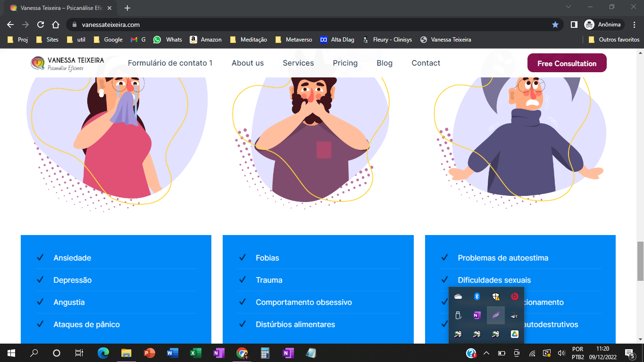Open the Wi-Fi network tray icon
The width and height of the screenshot is (644, 362).
(532, 353)
